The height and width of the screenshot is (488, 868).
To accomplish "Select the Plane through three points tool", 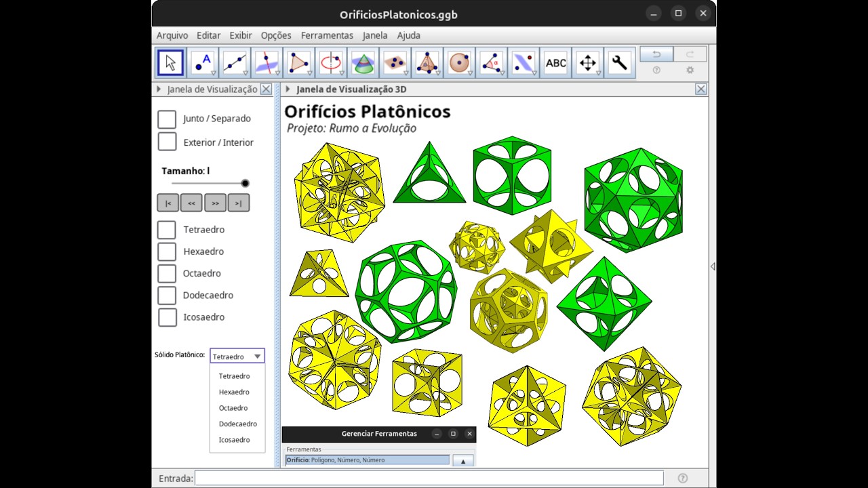I will point(395,63).
